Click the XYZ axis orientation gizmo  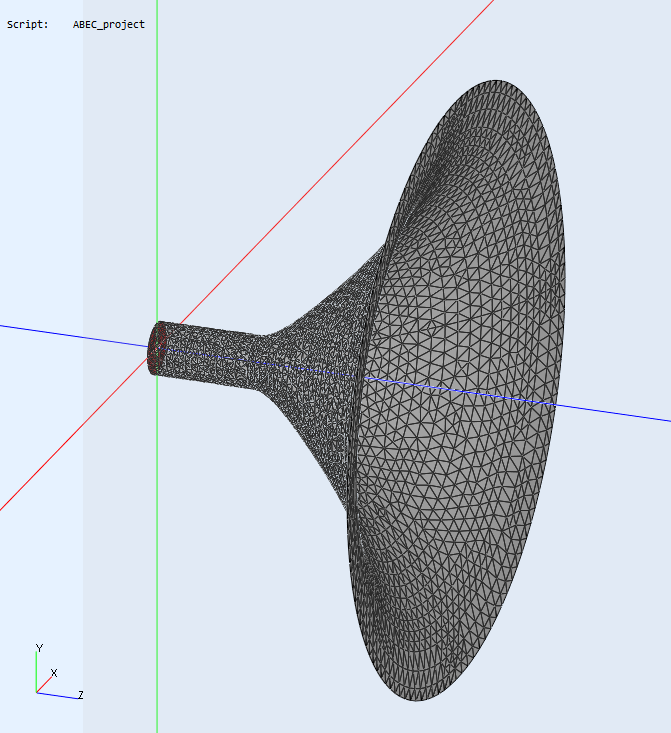pyautogui.click(x=59, y=672)
